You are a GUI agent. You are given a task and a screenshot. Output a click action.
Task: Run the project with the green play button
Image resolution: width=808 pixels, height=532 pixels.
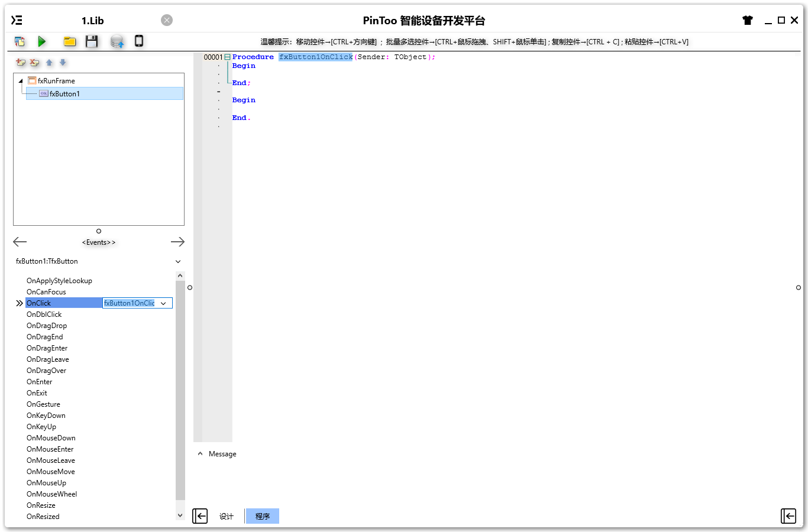pos(42,41)
